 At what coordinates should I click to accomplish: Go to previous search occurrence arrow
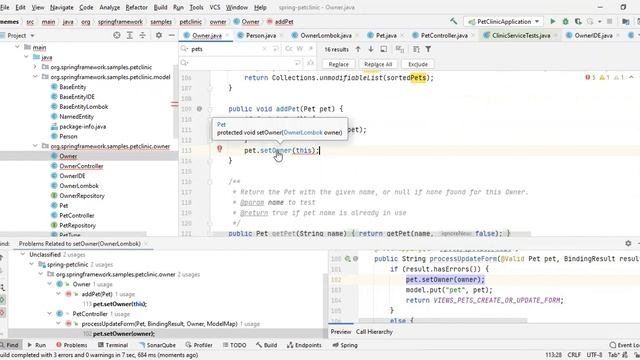(x=358, y=49)
